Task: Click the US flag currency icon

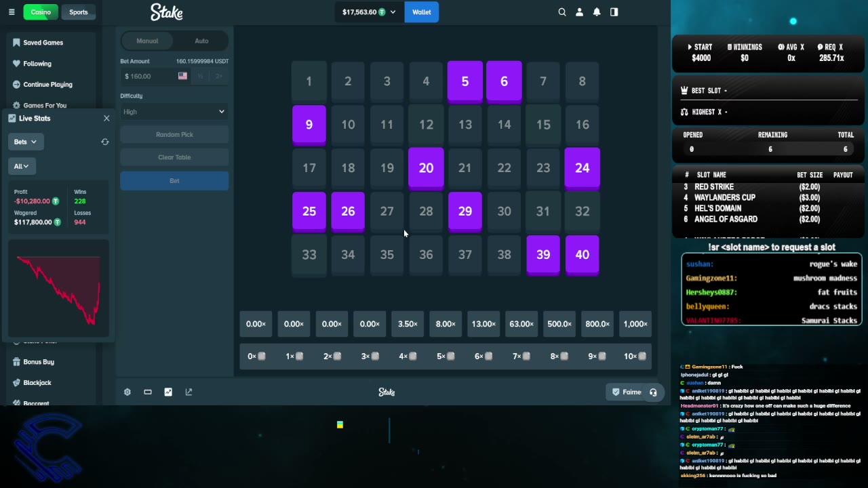Action: coord(182,76)
